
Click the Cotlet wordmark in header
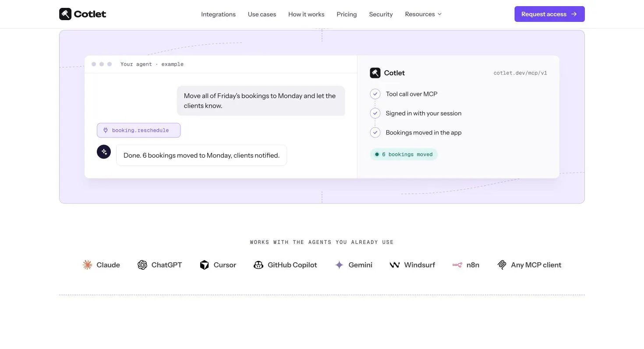[x=90, y=14]
